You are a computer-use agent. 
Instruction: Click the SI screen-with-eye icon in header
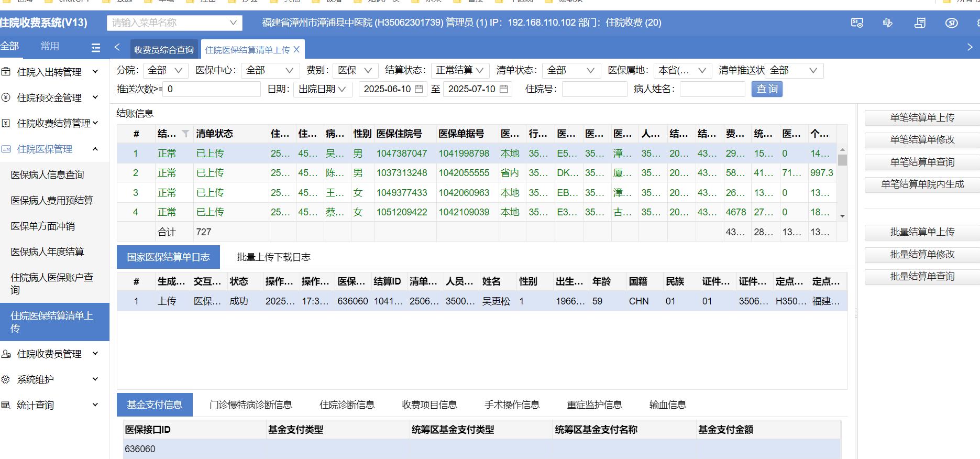tap(857, 23)
